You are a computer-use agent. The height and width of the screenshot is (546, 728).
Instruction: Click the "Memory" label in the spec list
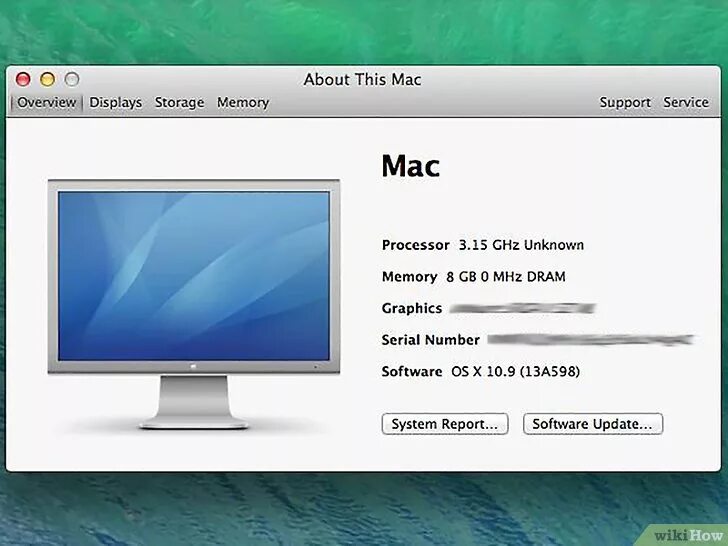(x=410, y=277)
